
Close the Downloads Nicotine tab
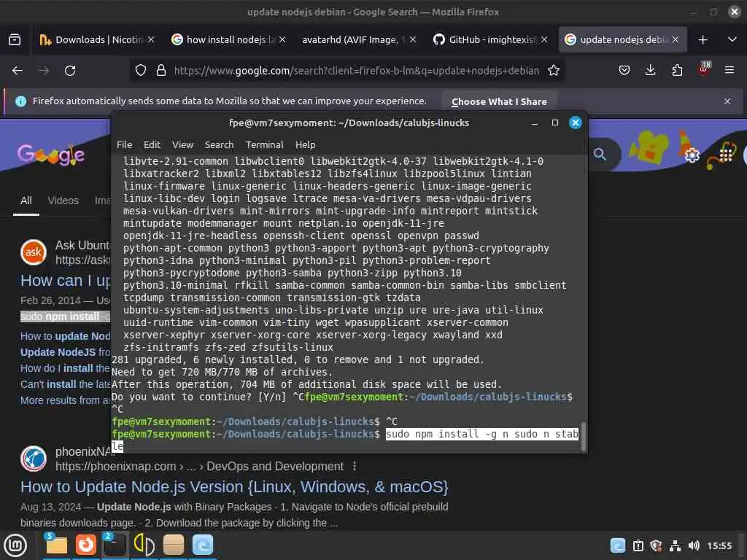pyautogui.click(x=151, y=39)
